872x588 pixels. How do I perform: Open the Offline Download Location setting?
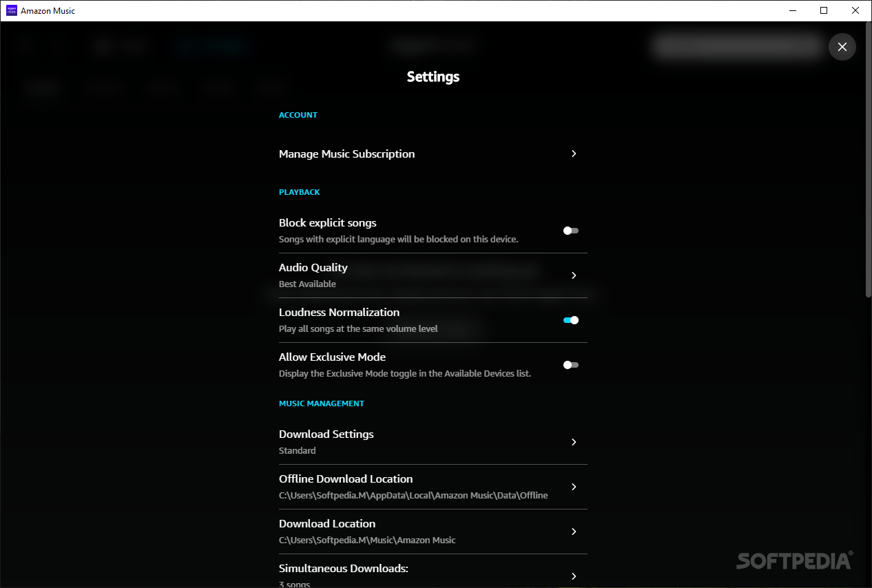tap(346, 479)
